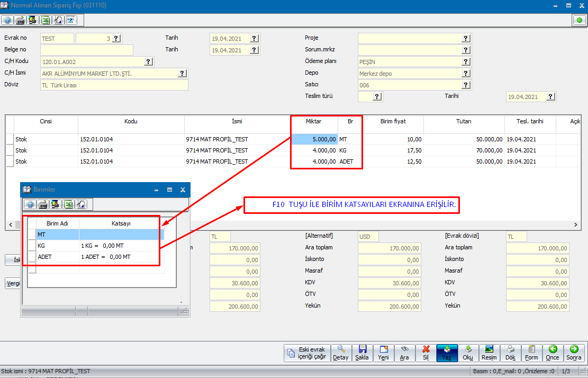Open Detay with the magnifier button
The height and width of the screenshot is (378, 588).
click(341, 353)
